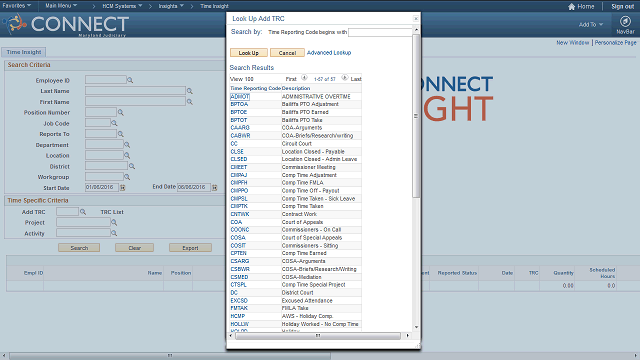Open the Add To dropdown
The height and width of the screenshot is (360, 640).
591,24
